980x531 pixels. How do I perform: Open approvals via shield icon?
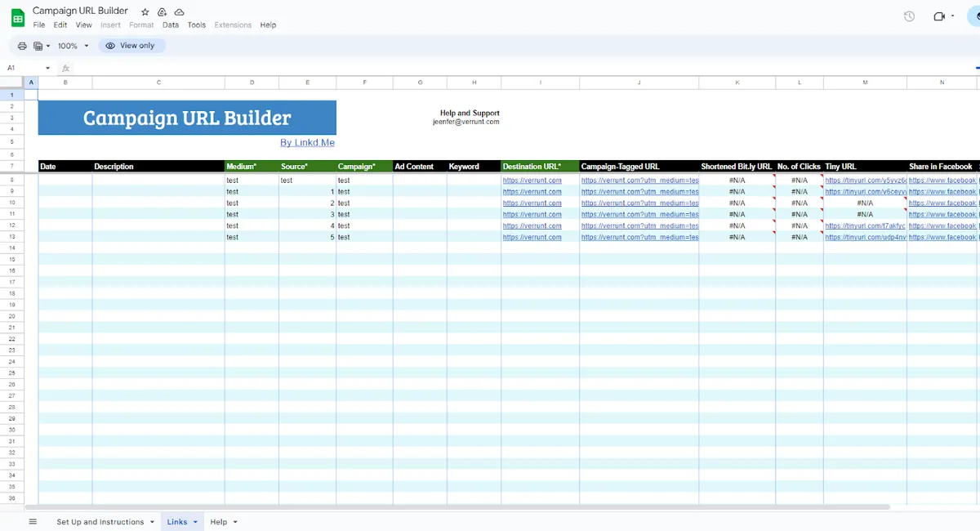161,11
